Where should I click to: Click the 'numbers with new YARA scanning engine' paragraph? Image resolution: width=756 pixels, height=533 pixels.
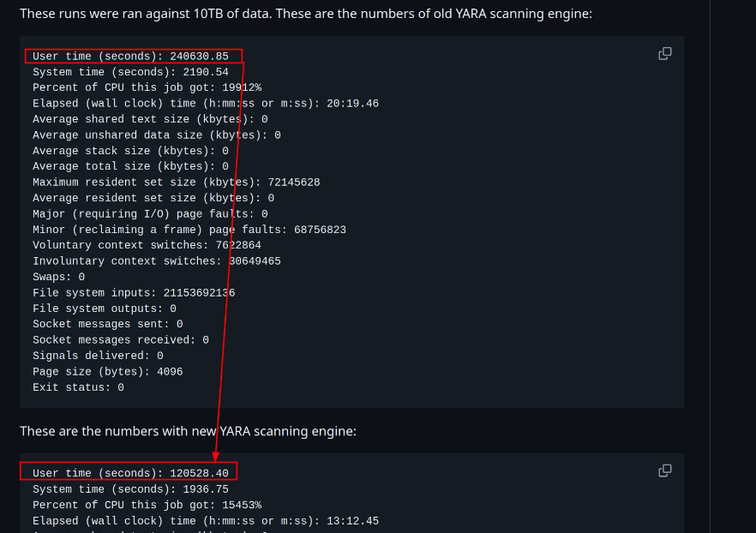pyautogui.click(x=188, y=431)
